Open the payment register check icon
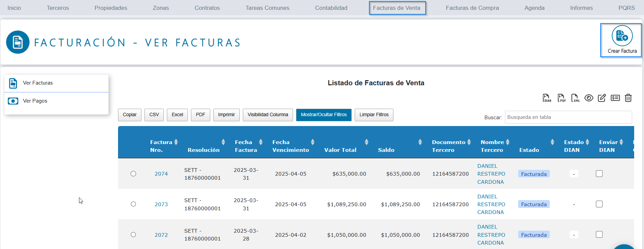The height and width of the screenshot is (249, 644). (x=615, y=98)
